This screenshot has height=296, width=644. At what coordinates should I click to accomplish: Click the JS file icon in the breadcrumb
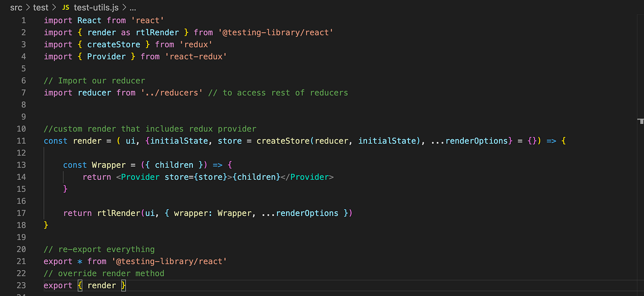(65, 7)
